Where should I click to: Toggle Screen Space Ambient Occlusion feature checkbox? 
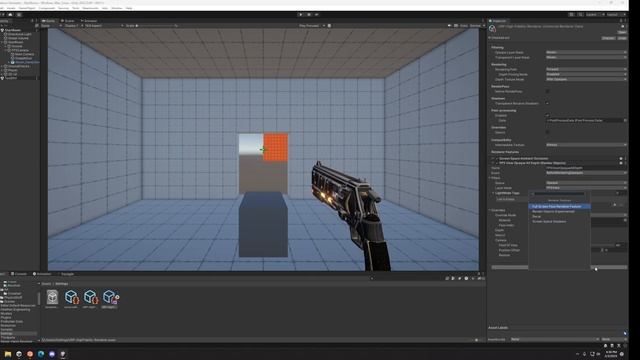point(496,158)
